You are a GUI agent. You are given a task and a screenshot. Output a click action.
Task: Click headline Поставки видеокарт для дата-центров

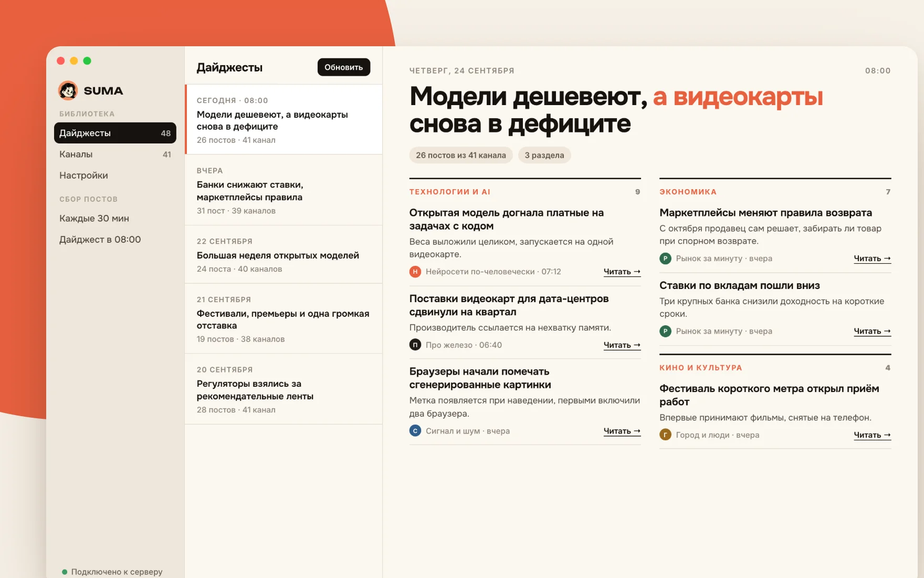tap(509, 305)
